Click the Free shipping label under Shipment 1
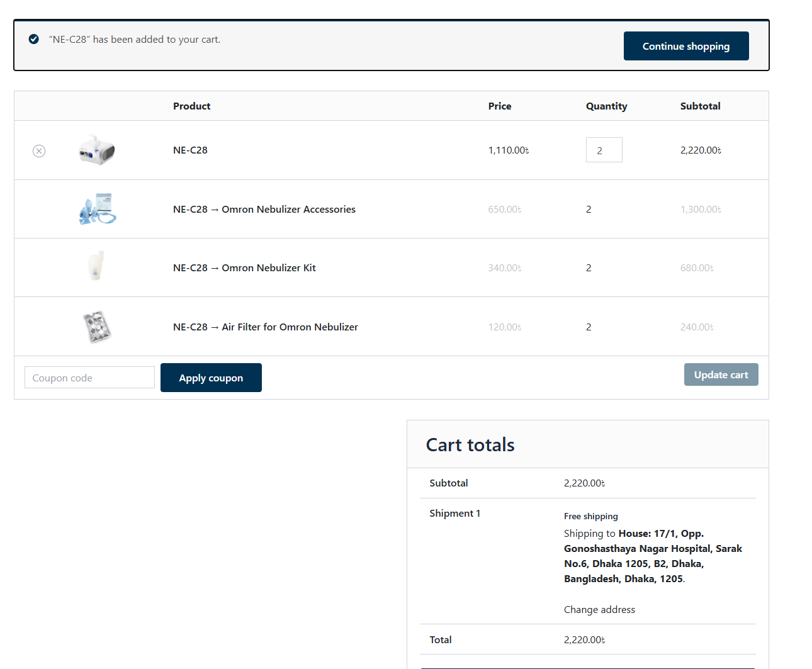 coord(590,516)
